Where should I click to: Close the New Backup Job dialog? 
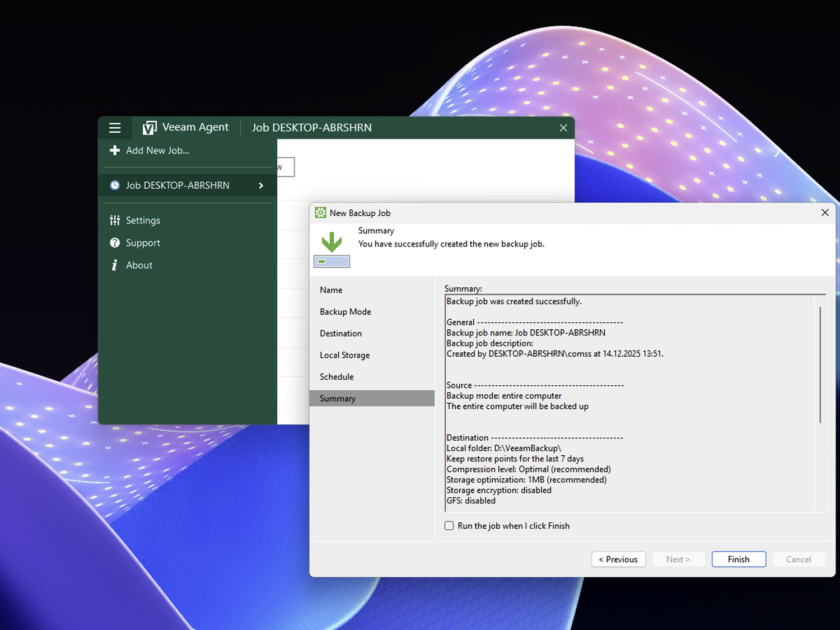(x=825, y=213)
